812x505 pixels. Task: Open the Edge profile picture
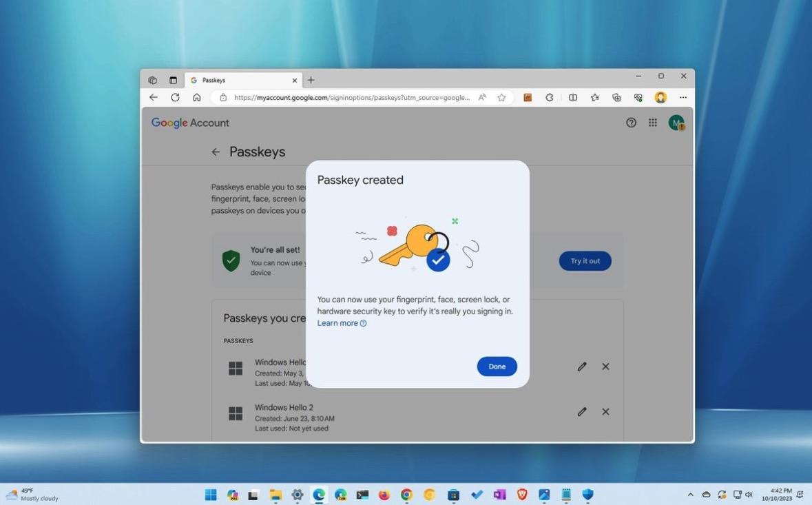click(660, 97)
